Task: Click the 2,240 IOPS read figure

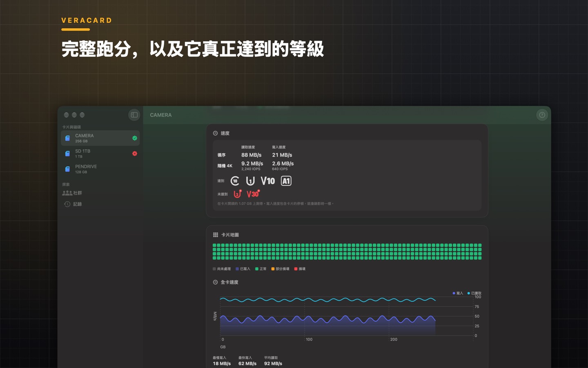Action: pos(251,169)
